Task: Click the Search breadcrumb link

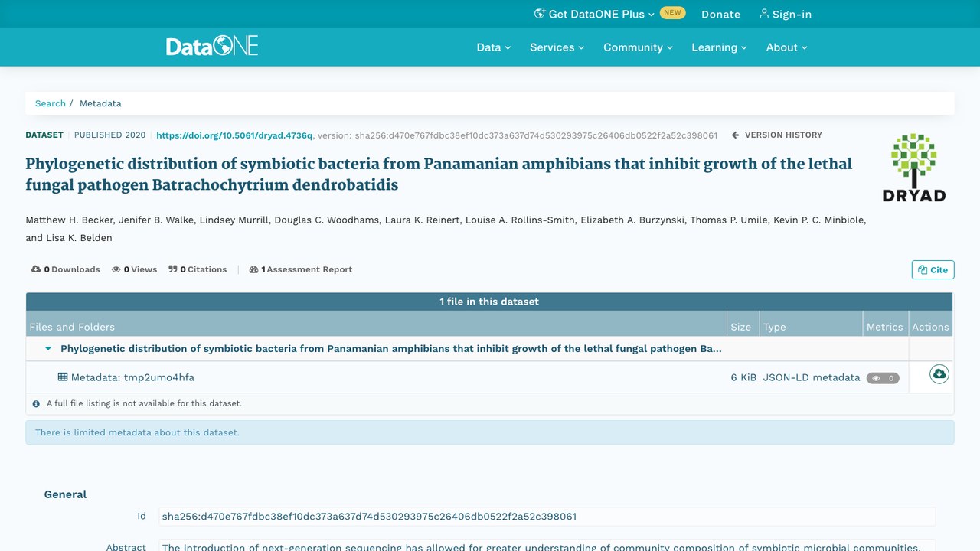Action: [51, 103]
